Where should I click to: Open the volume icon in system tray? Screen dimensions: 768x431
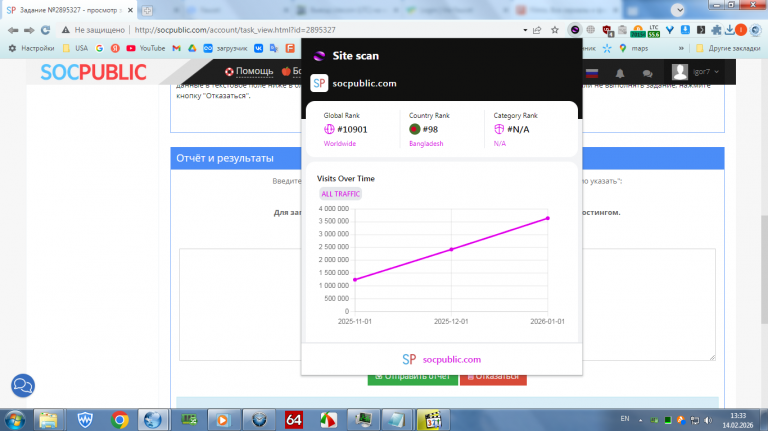point(708,420)
